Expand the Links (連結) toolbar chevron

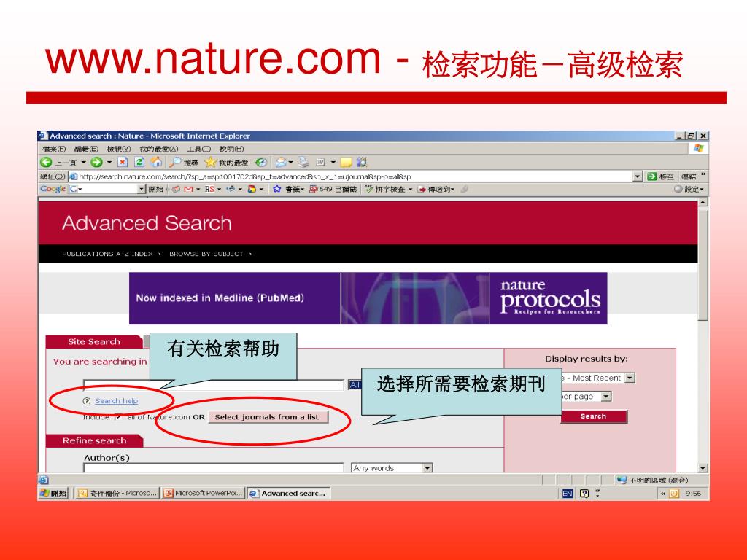click(703, 175)
